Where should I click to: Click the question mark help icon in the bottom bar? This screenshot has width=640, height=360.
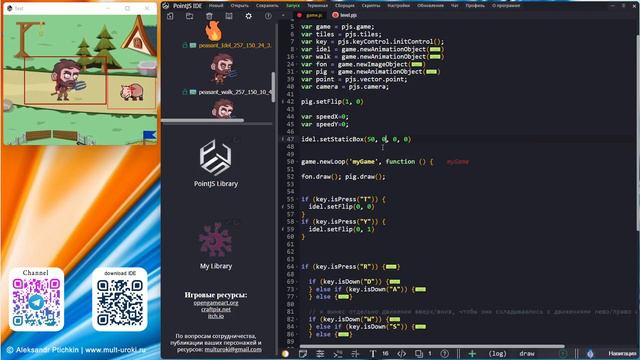pyautogui.click(x=445, y=353)
